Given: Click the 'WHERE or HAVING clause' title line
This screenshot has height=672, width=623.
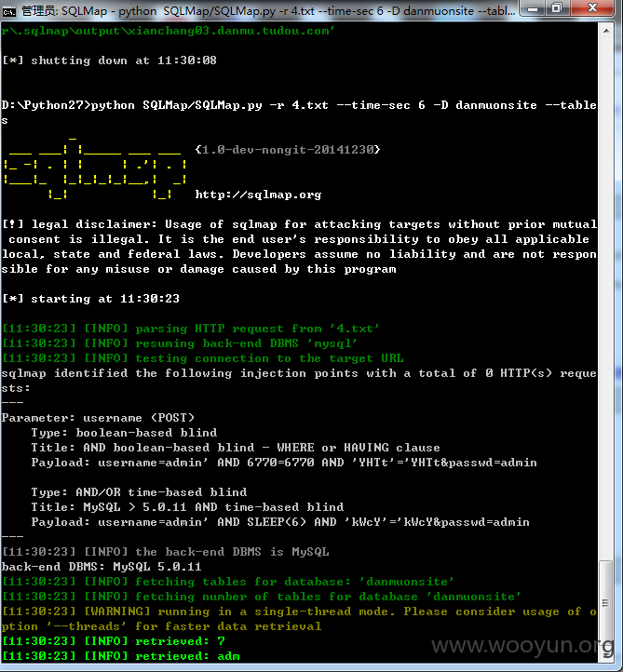Looking at the screenshot, I should pyautogui.click(x=236, y=448).
